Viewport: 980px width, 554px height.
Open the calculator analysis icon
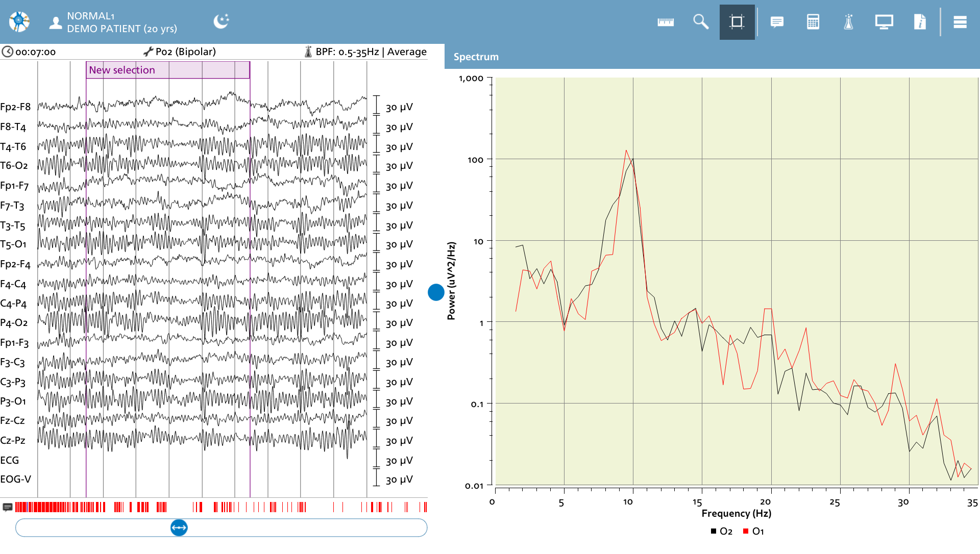(813, 22)
